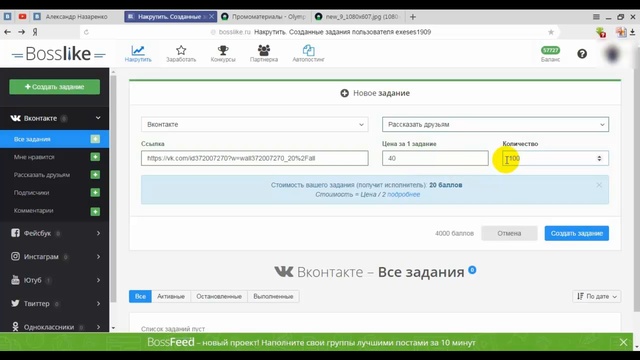Open a new browser tab

(x=413, y=17)
